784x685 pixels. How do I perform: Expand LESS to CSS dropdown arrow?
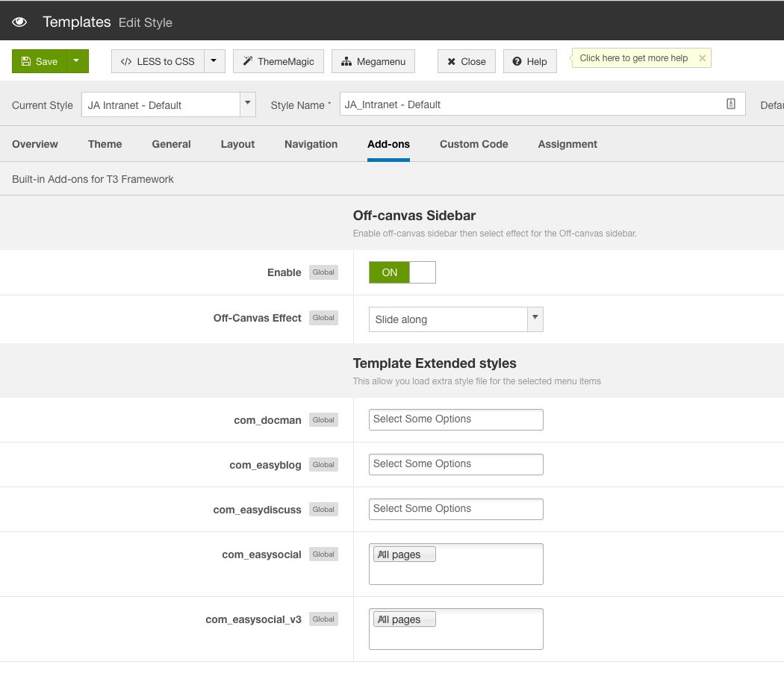pos(214,61)
